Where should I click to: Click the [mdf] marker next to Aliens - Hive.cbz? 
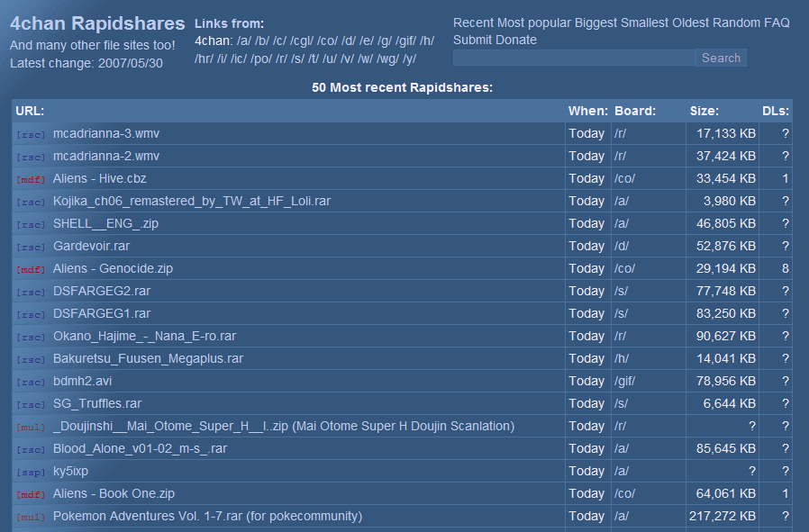30,179
